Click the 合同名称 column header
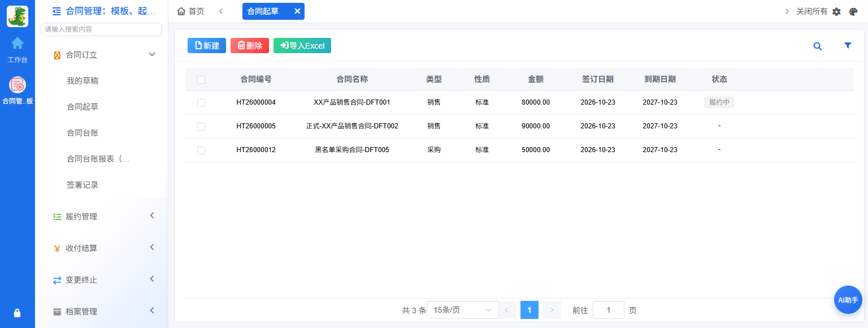Viewport: 868px width, 328px height. [352, 79]
